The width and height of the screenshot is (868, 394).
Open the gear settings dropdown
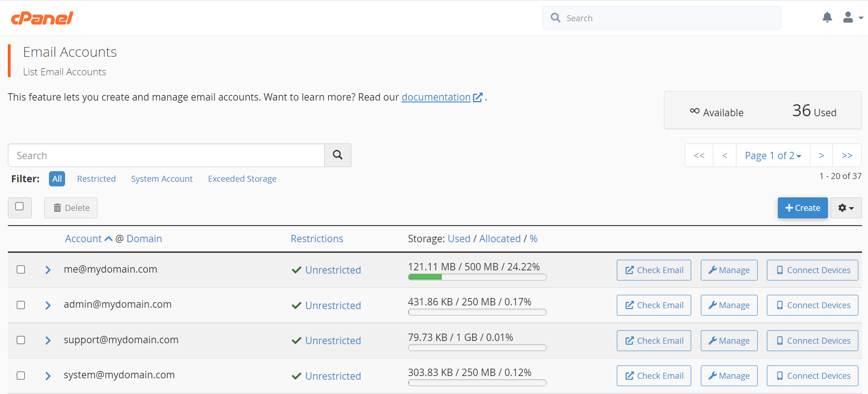tap(846, 208)
